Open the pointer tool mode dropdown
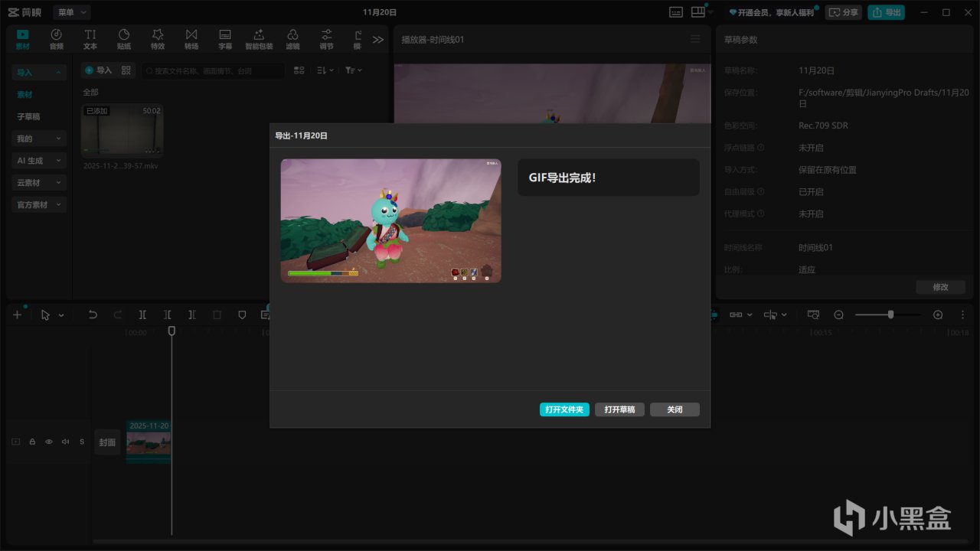 (x=61, y=315)
